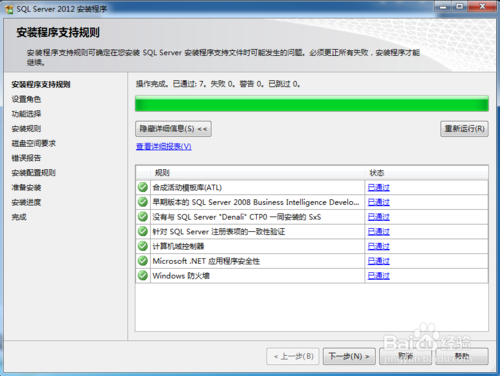This screenshot has height=376, width=500.
Task: Open 已通过 link for Windows 防火墙
Action: click(x=379, y=275)
